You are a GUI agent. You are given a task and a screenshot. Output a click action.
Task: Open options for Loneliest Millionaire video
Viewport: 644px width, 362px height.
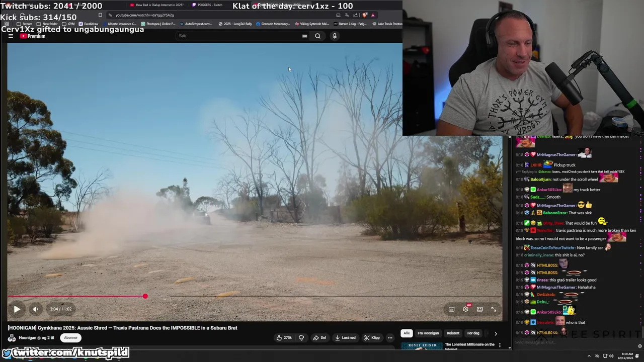click(x=500, y=345)
